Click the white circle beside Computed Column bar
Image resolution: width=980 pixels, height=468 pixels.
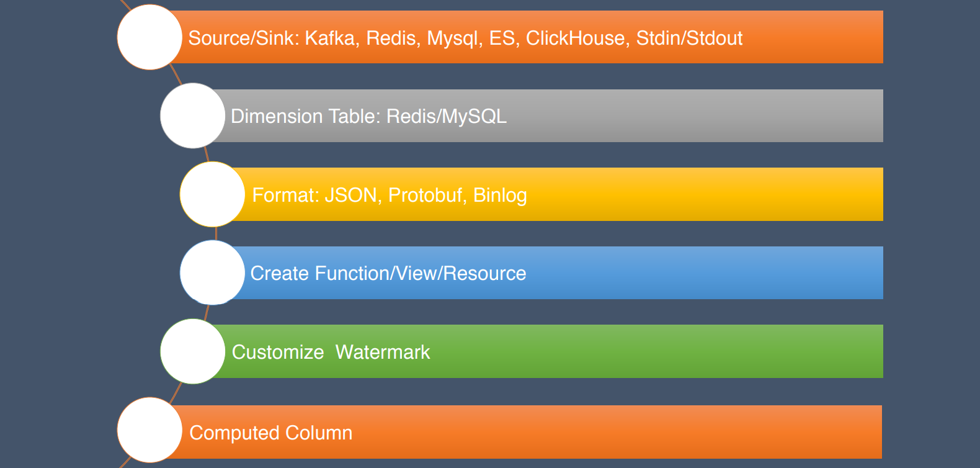tap(149, 430)
